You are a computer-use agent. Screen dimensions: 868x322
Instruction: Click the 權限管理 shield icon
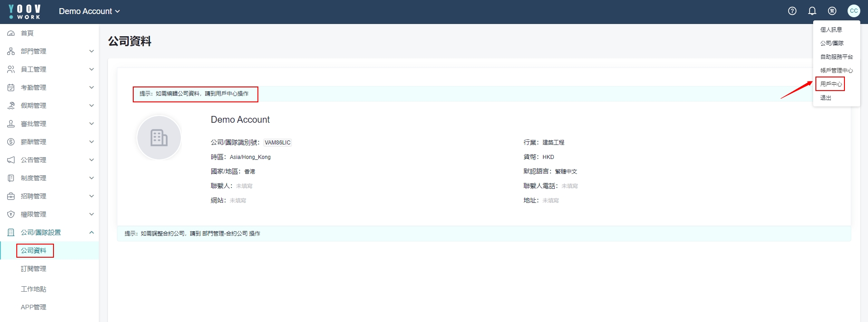click(11, 214)
